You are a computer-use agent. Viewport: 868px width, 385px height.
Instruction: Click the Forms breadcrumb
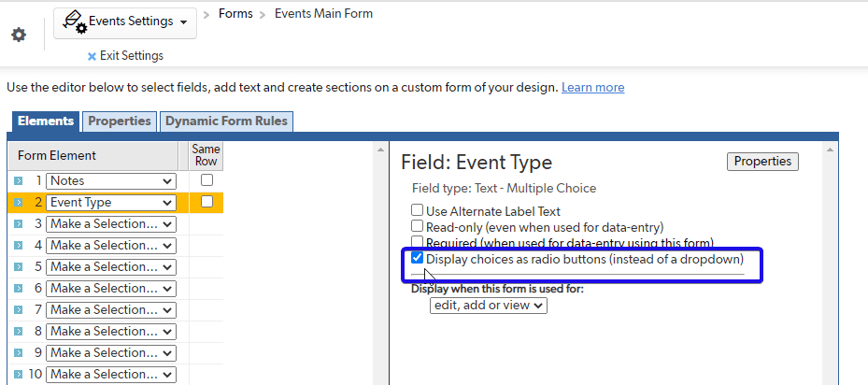point(235,14)
